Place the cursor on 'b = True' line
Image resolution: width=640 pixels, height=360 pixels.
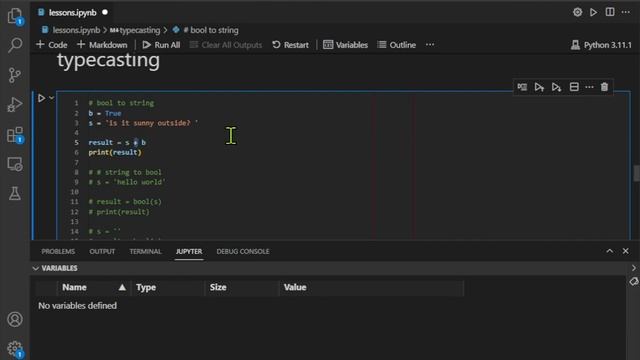[x=104, y=113]
